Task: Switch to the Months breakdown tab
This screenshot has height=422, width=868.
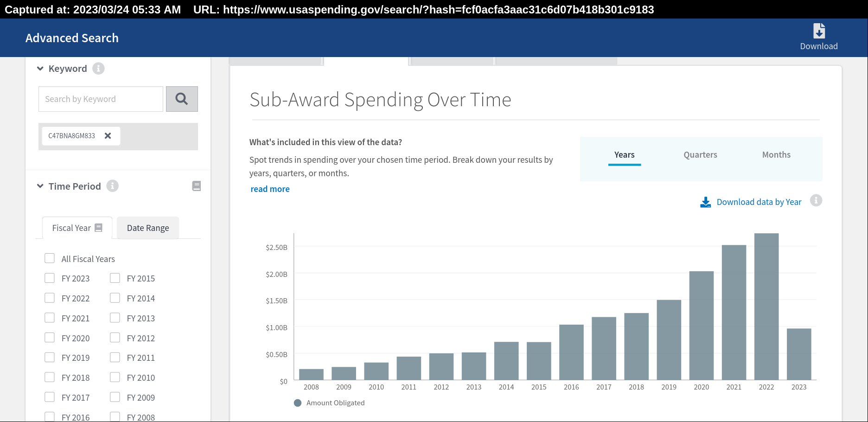Action: (776, 155)
